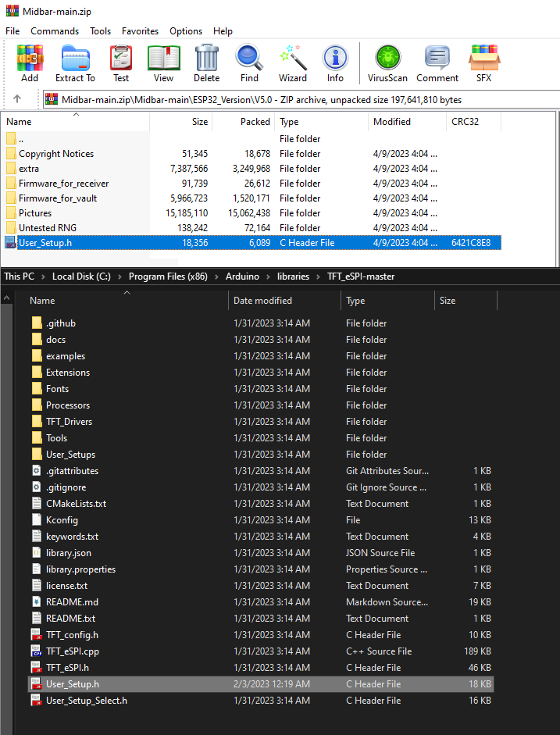Expand chevron after libraries in breadcrumb
Image resolution: width=560 pixels, height=735 pixels.
pyautogui.click(x=318, y=277)
